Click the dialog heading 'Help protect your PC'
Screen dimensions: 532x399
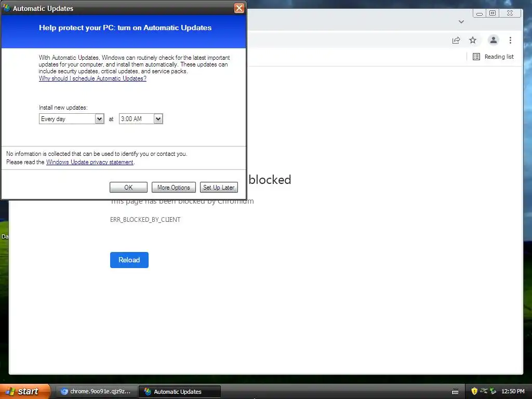pyautogui.click(x=125, y=28)
